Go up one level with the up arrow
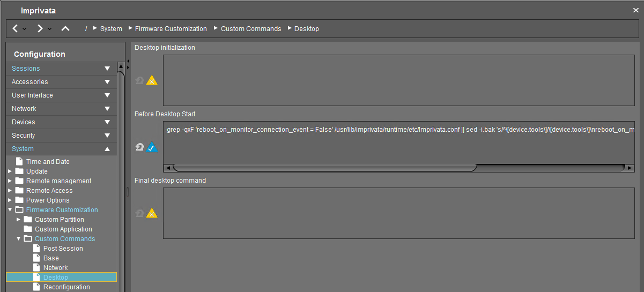644x292 pixels. 65,28
